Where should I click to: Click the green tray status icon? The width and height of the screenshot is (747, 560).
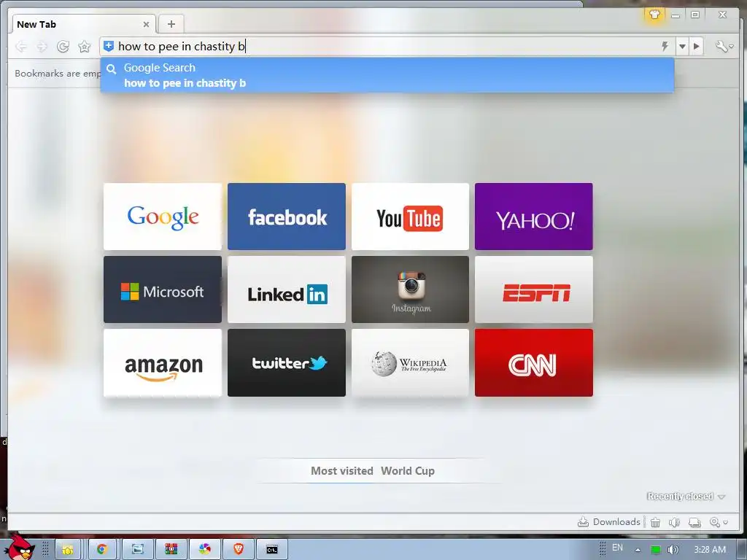[x=656, y=550]
